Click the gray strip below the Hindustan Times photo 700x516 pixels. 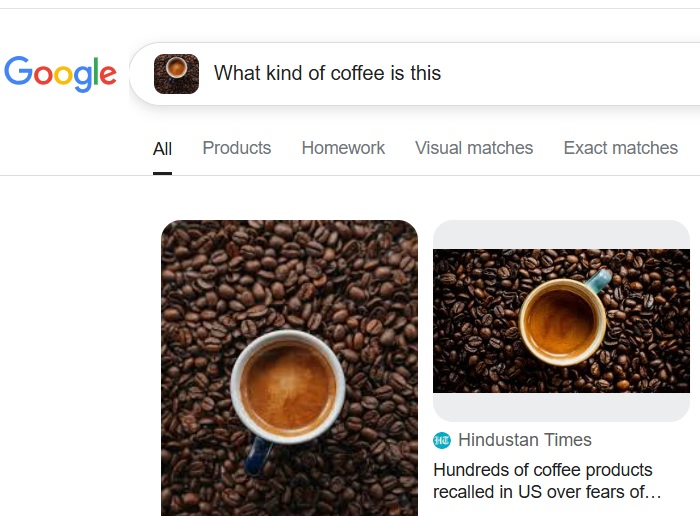pos(561,407)
